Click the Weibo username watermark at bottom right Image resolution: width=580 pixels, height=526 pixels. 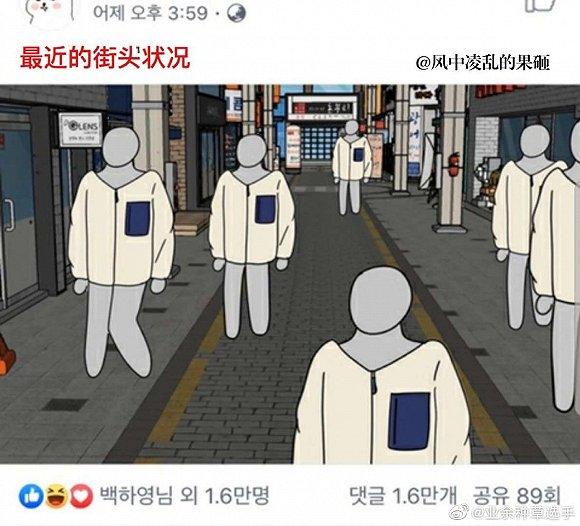(525, 514)
